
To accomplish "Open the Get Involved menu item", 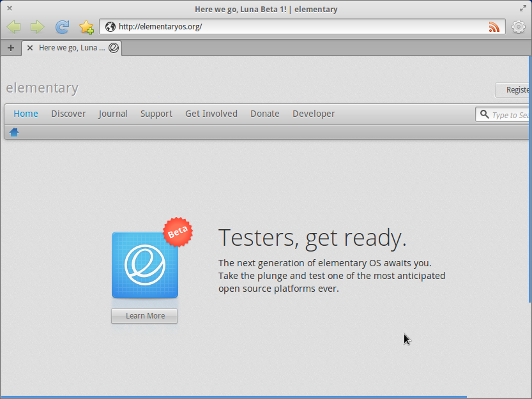I will point(211,114).
